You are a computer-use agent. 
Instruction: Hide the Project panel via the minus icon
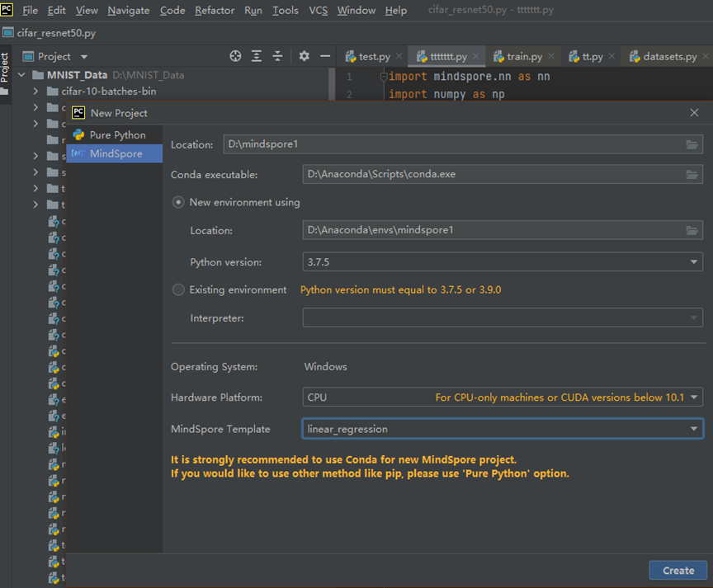click(x=325, y=56)
